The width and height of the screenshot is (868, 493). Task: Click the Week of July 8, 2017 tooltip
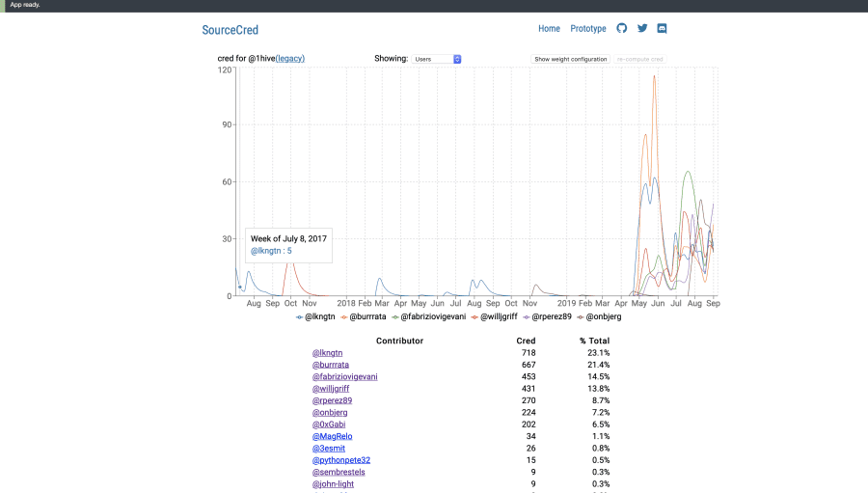click(288, 245)
